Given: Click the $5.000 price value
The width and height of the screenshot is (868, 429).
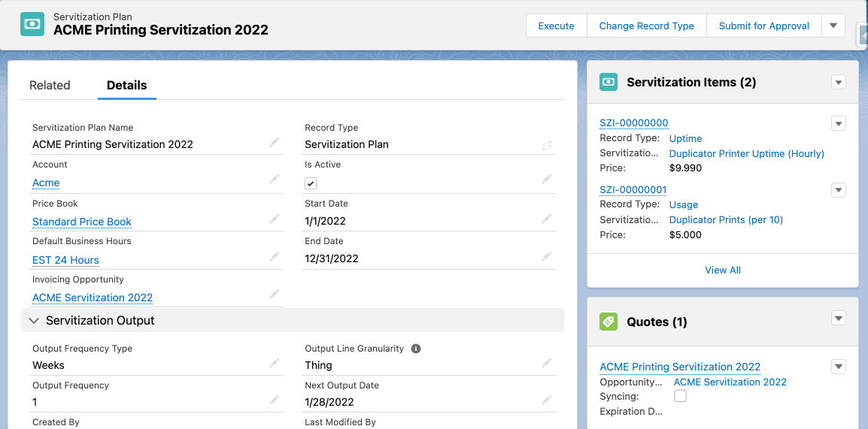Looking at the screenshot, I should coord(685,235).
